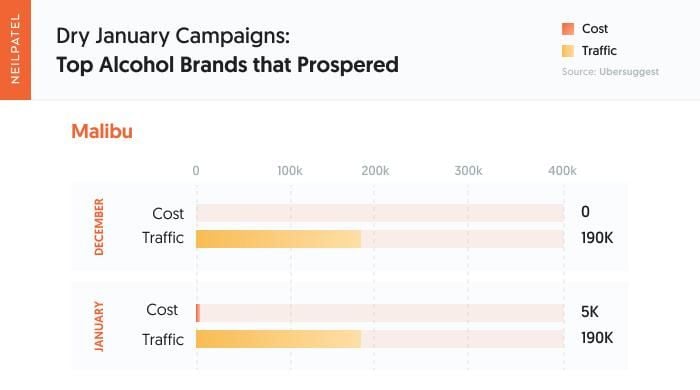
Task: Click the 400k axis label
Action: click(562, 171)
